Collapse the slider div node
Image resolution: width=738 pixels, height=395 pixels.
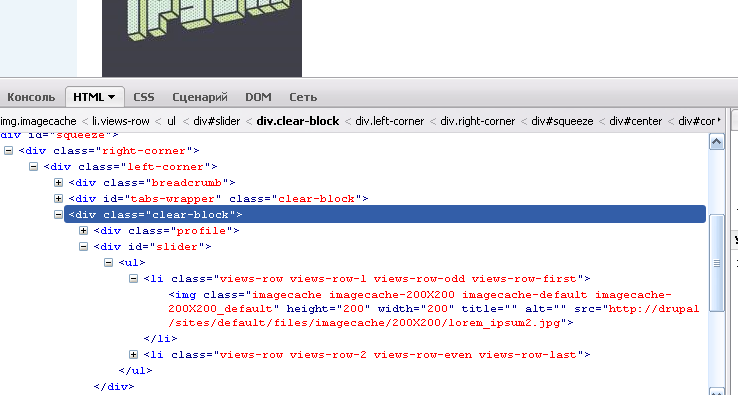click(83, 247)
